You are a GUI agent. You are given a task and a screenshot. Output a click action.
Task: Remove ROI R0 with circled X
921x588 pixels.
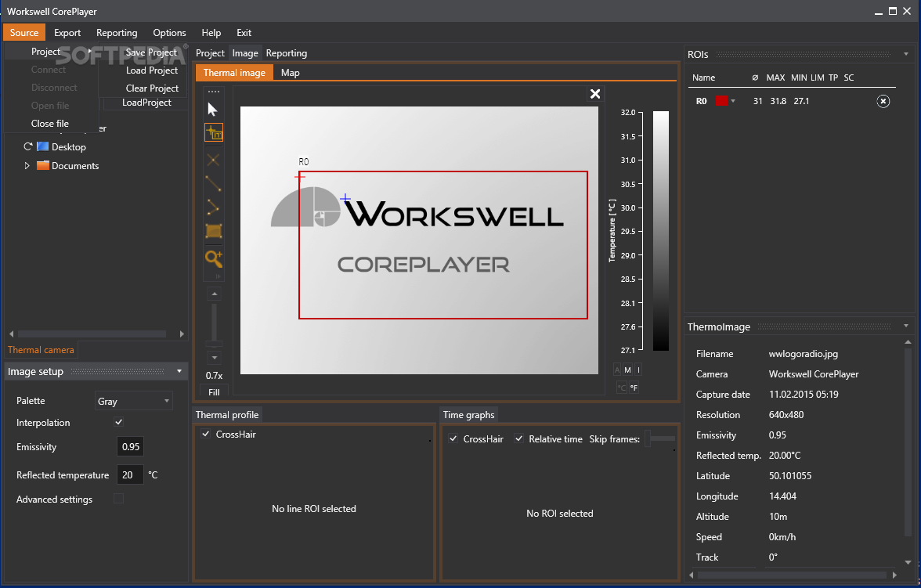click(x=883, y=101)
